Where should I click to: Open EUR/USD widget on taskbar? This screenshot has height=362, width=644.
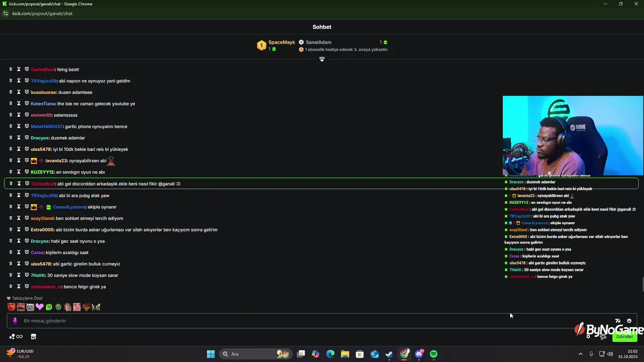pyautogui.click(x=20, y=354)
